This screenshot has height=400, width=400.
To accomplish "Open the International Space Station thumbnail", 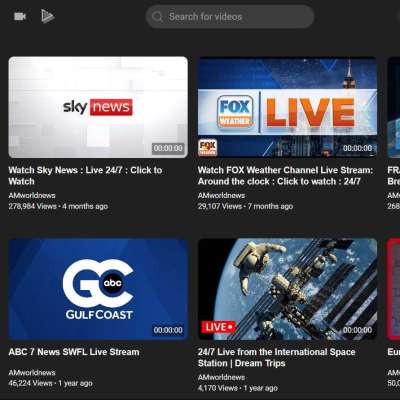I will point(287,289).
